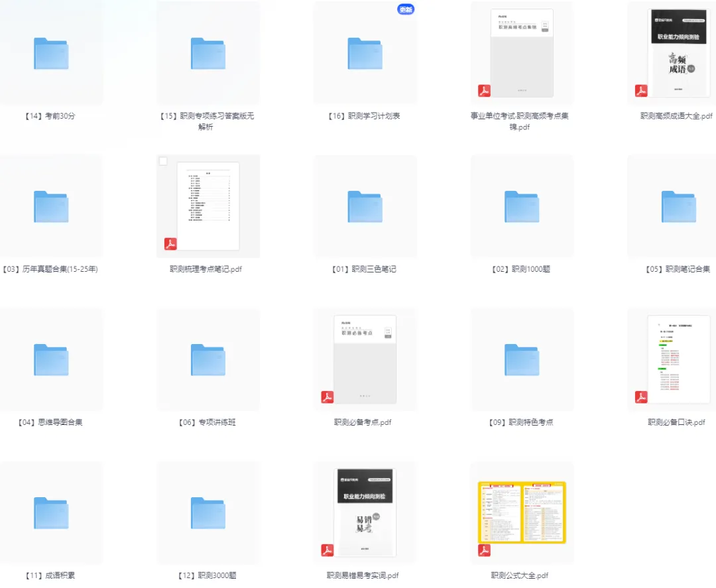Open the 【02】职测1000题 folder icon
716x588 pixels.
522,207
